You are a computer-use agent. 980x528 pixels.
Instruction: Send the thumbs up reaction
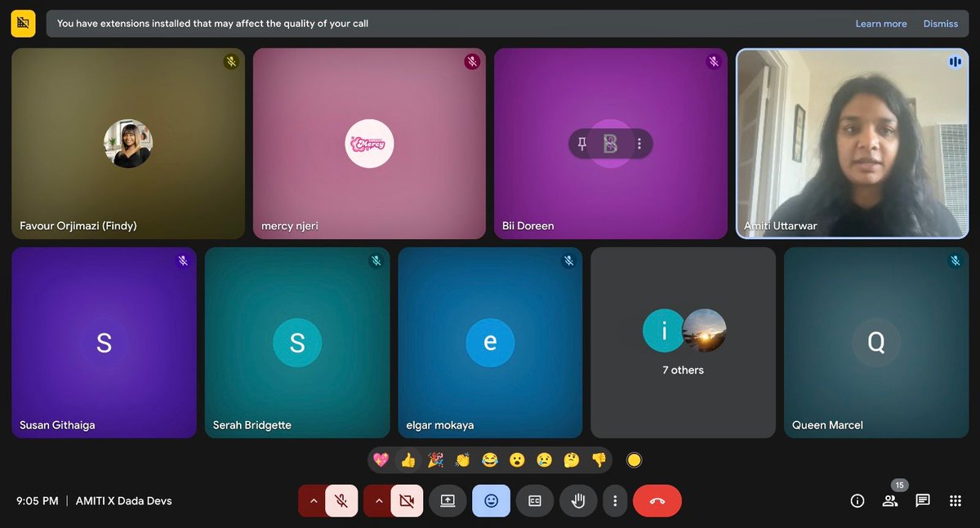pyautogui.click(x=408, y=460)
